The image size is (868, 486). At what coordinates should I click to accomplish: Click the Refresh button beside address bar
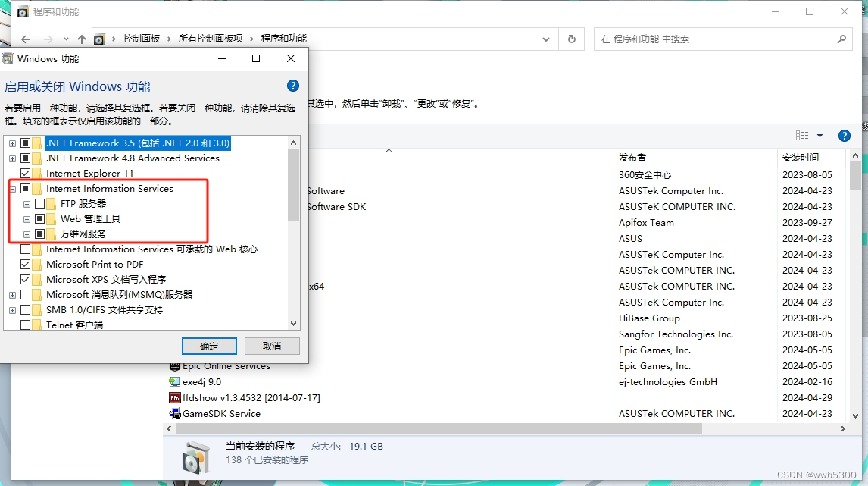(x=572, y=39)
